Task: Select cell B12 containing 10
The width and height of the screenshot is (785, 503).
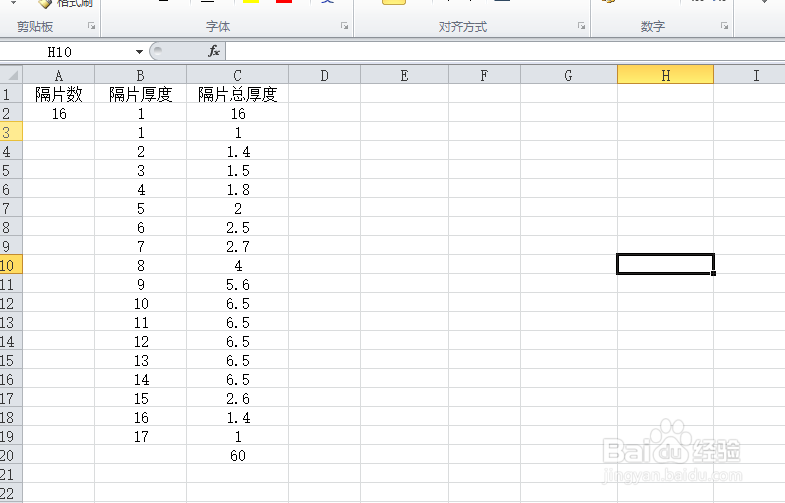Action: (x=141, y=303)
